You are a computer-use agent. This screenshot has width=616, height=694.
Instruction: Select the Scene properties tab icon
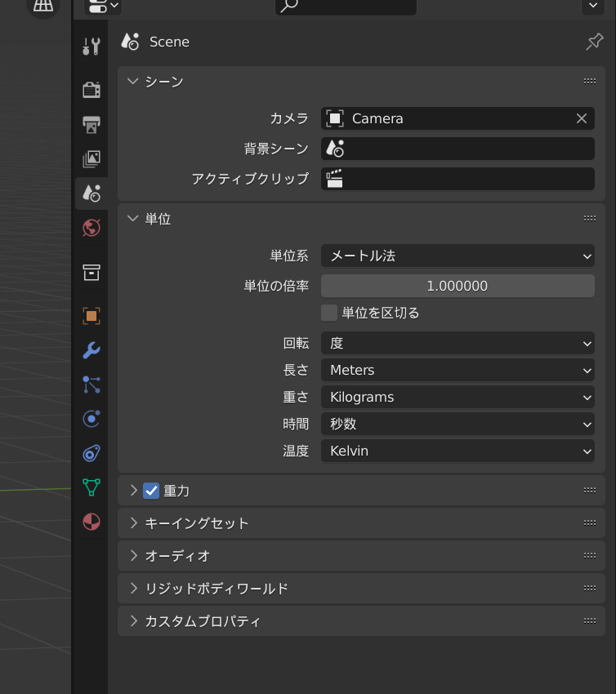tap(92, 194)
